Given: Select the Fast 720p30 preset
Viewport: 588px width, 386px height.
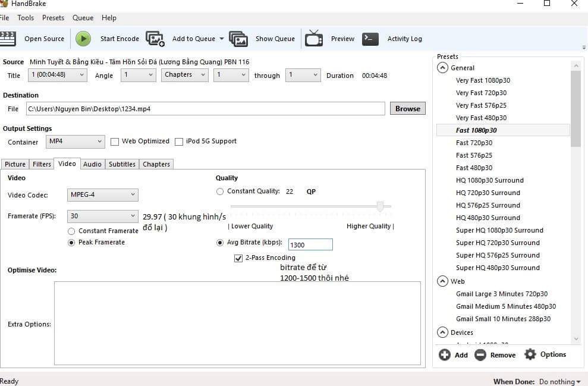Looking at the screenshot, I should (x=474, y=143).
